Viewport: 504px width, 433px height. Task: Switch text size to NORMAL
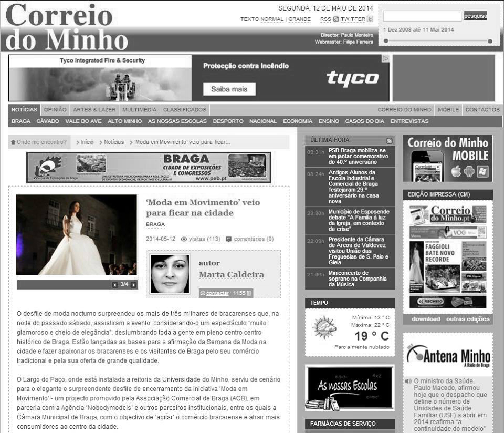pyautogui.click(x=272, y=19)
